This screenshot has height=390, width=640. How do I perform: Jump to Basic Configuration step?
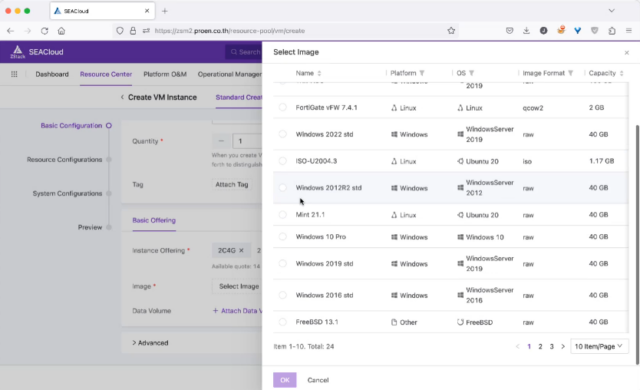71,126
